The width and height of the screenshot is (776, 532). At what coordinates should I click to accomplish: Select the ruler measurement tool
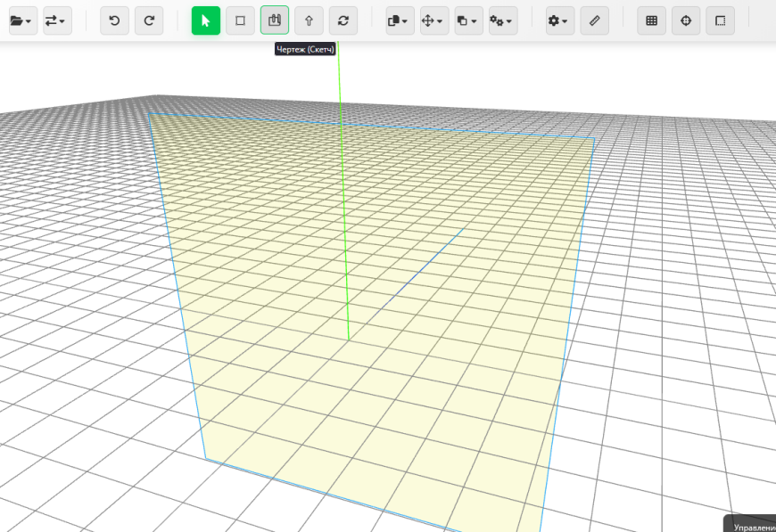tap(594, 20)
